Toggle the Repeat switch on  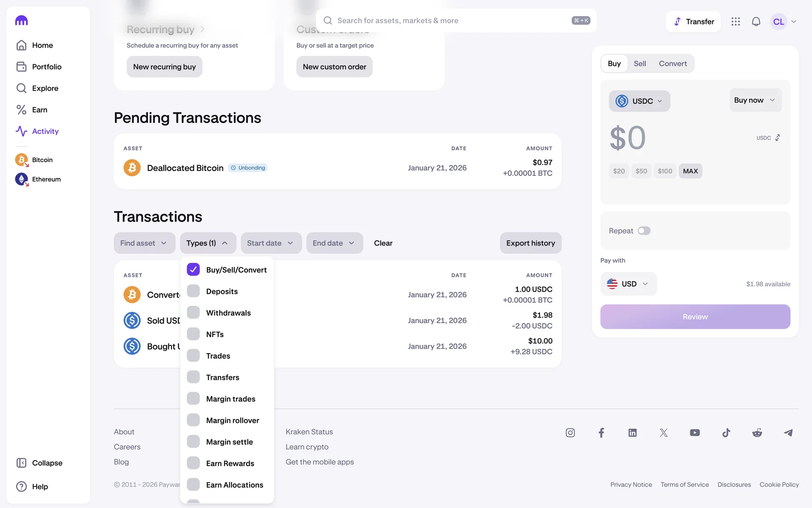[644, 231]
